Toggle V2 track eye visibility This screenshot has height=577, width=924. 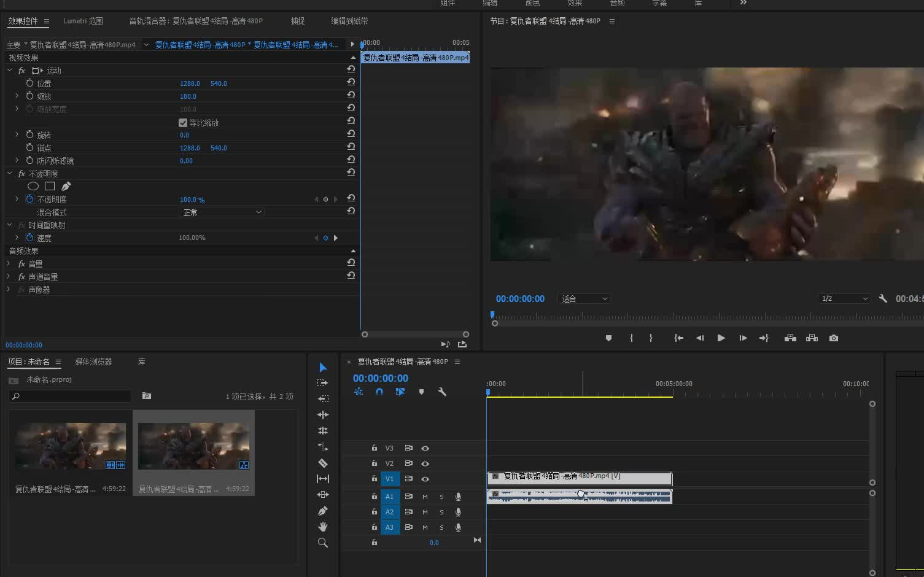(425, 464)
